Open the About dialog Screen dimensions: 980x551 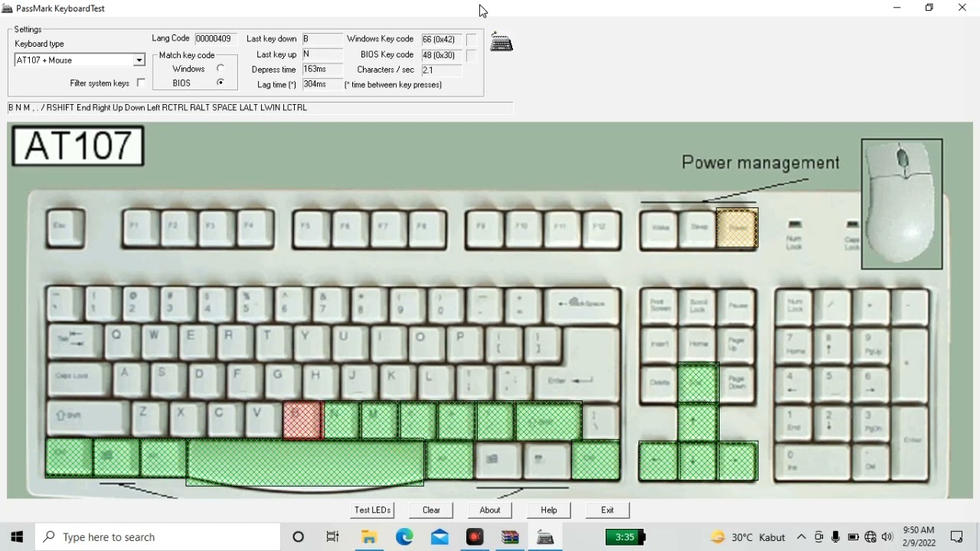tap(490, 510)
